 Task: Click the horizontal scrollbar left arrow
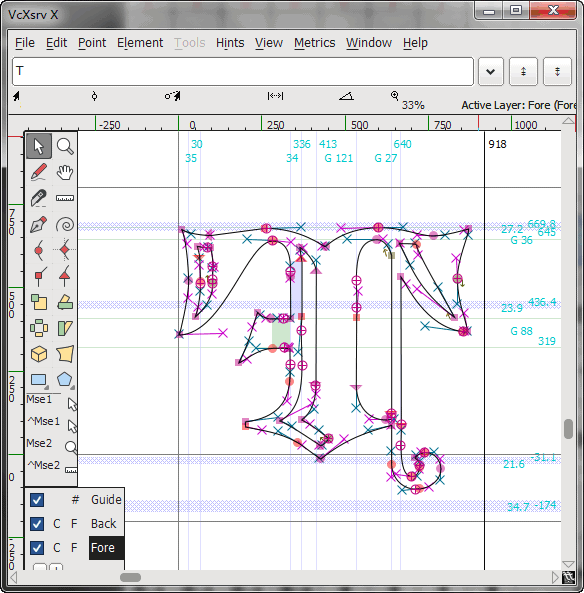(x=14, y=577)
